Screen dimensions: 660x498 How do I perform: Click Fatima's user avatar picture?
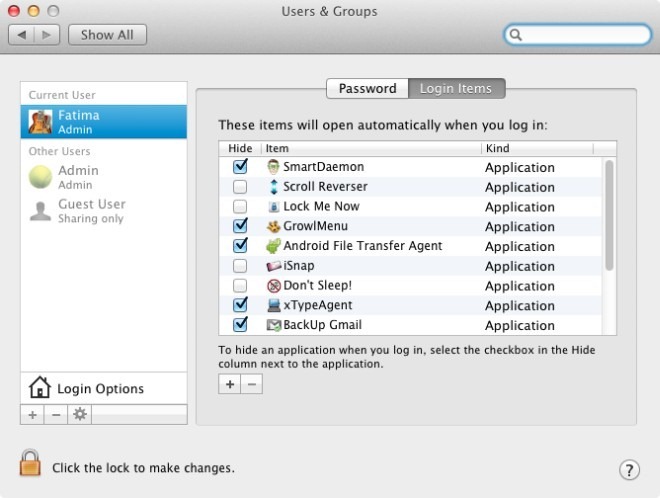(x=41, y=122)
